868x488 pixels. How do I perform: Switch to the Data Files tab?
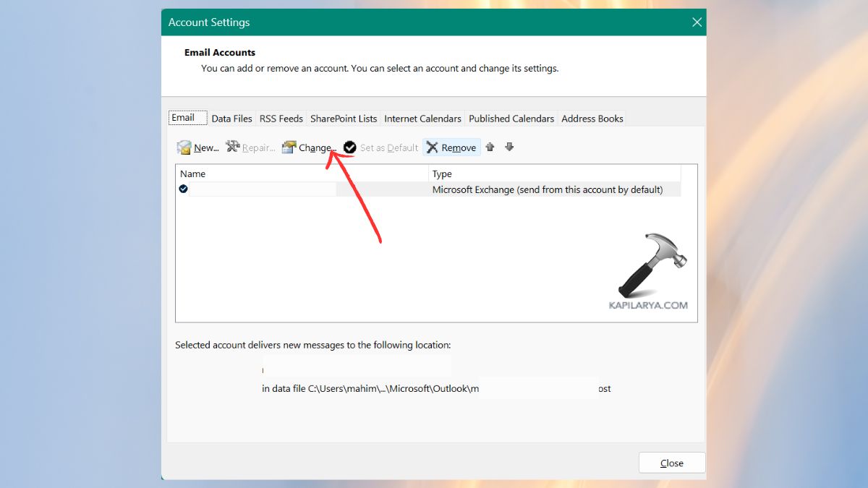tap(231, 118)
